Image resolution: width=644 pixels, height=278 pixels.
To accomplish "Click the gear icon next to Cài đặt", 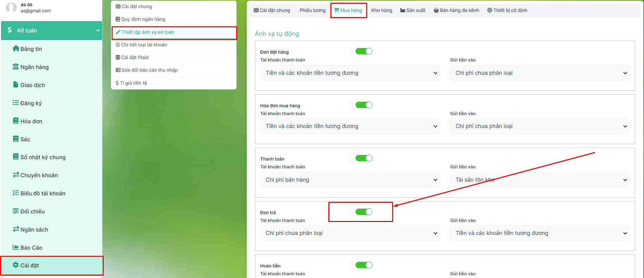I will (x=16, y=265).
